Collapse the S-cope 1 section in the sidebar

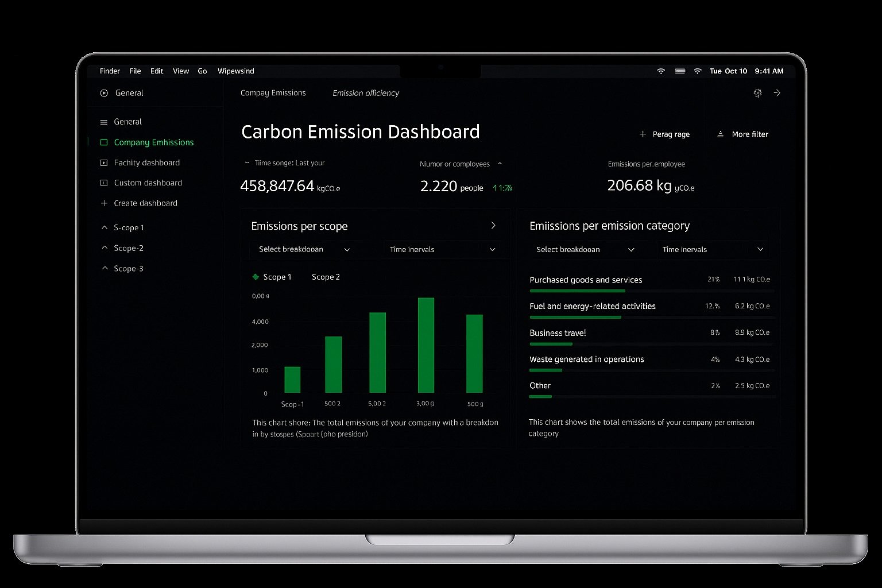(x=105, y=227)
